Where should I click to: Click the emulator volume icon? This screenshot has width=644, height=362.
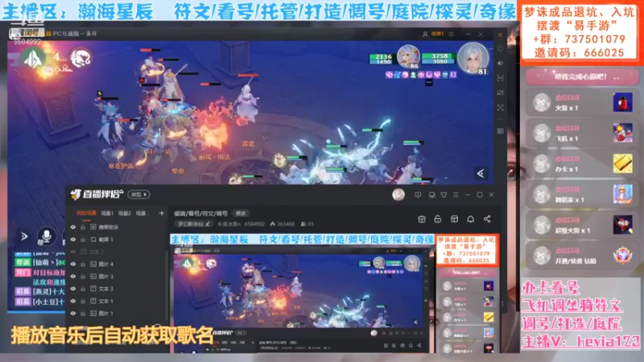[500, 64]
